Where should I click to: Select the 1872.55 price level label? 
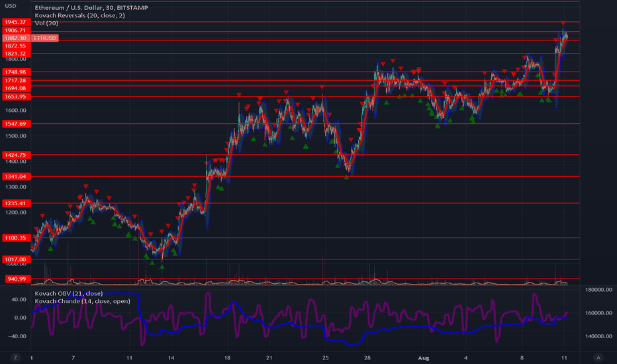pos(16,46)
